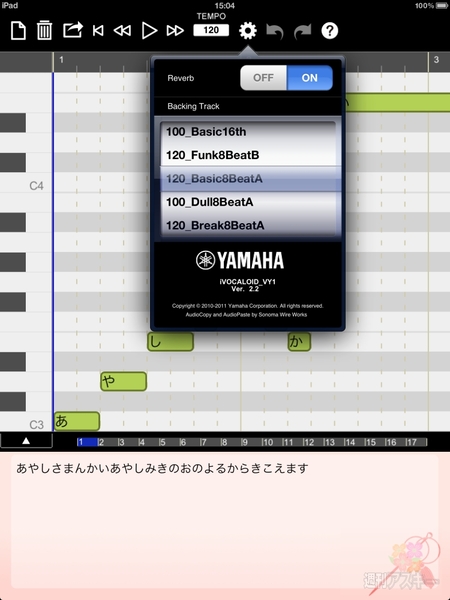Viewport: 450px width, 600px height.
Task: Collapse lyrics panel with triangle button
Action: coord(26,441)
